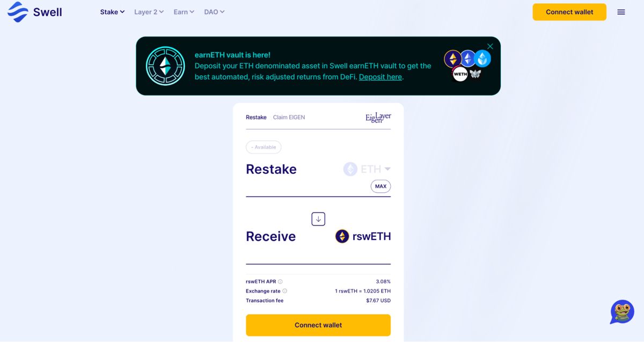
Task: Follow the Deposit here link
Action: click(380, 77)
